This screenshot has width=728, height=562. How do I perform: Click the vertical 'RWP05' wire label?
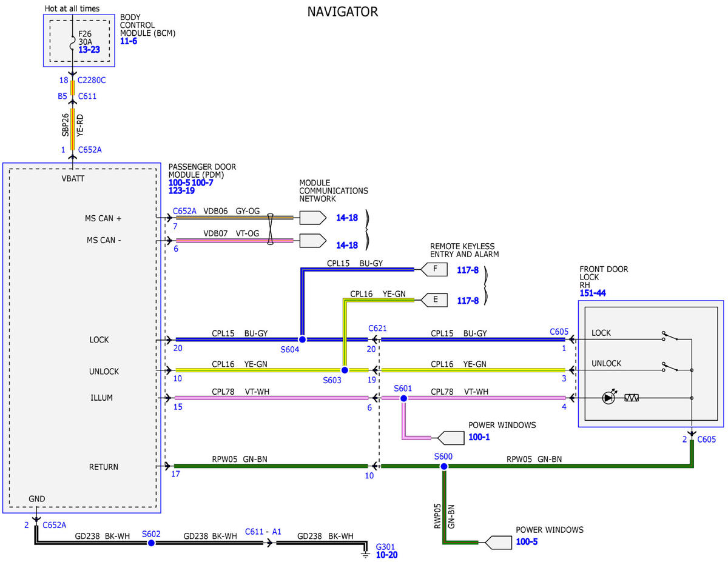[x=439, y=516]
